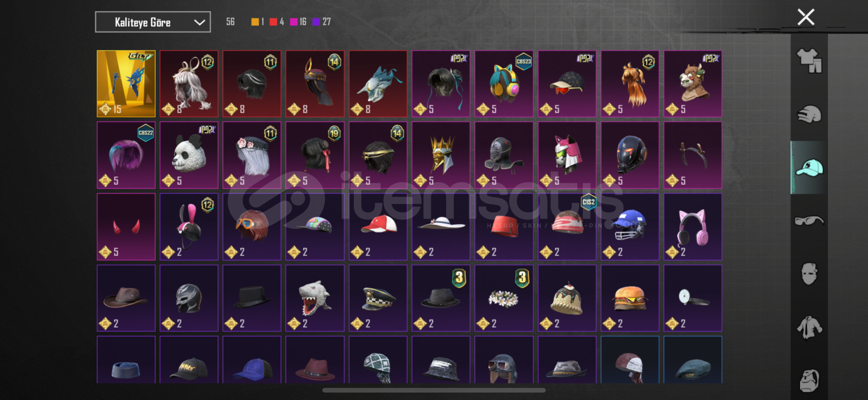The width and height of the screenshot is (868, 400).
Task: Click the dropdown chevron arrow
Action: (x=199, y=22)
